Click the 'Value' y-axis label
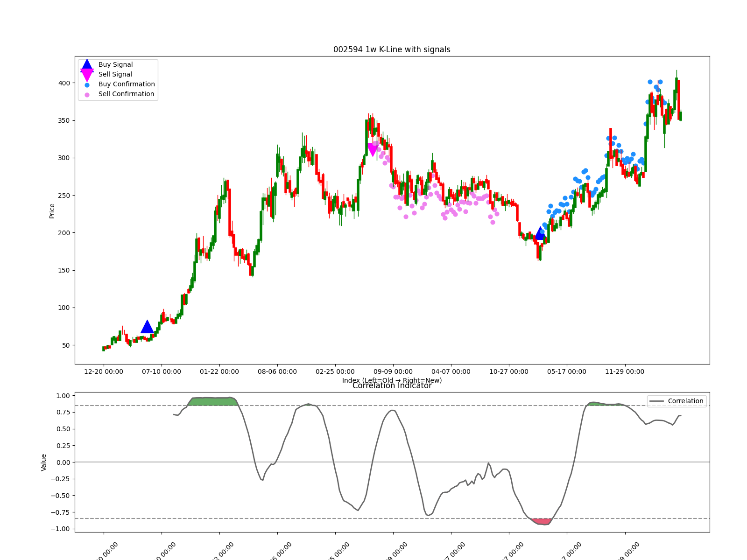The image size is (747, 560). point(44,462)
